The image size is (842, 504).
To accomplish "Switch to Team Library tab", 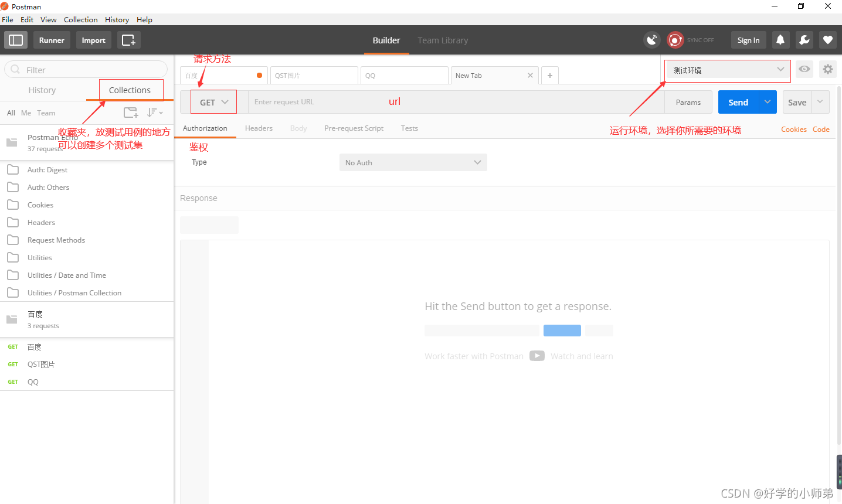I will [x=443, y=40].
